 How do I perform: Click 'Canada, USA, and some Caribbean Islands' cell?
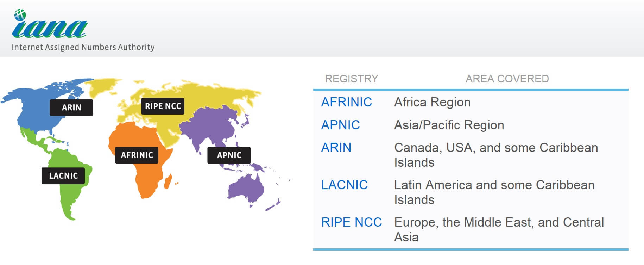coord(496,155)
